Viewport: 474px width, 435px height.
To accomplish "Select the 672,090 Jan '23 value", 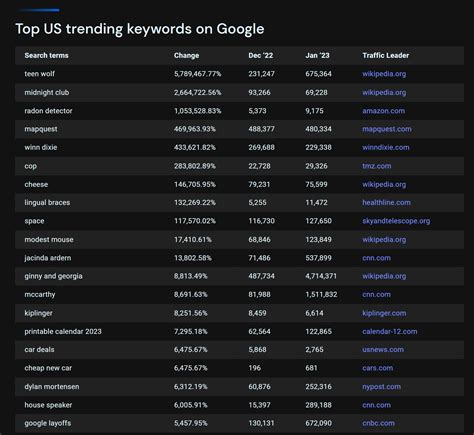I will coord(318,423).
